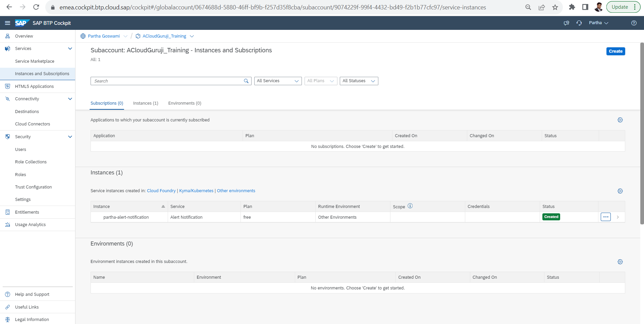Open the hamburger navigation menu icon

(7, 23)
